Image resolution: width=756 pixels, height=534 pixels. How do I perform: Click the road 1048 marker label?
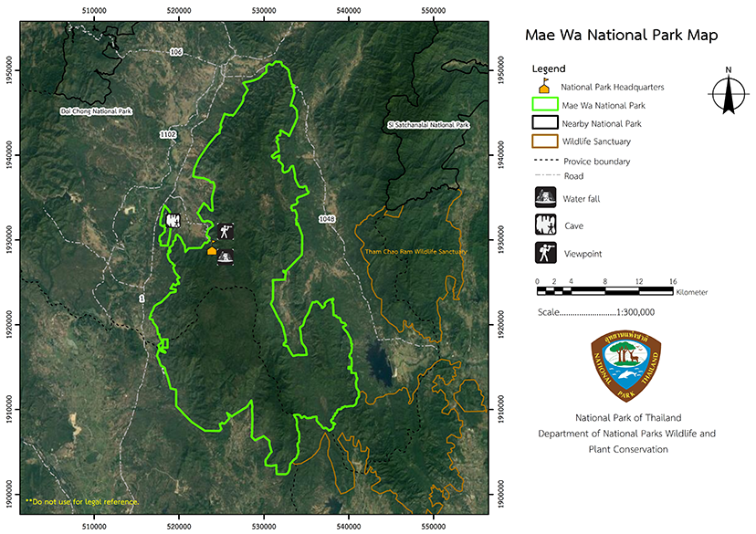327,219
